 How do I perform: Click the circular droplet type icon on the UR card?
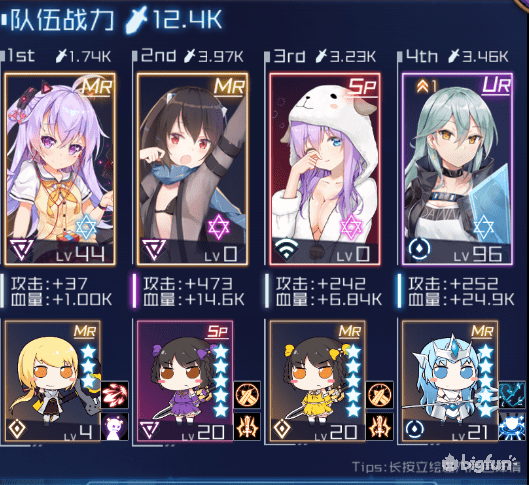[419, 249]
